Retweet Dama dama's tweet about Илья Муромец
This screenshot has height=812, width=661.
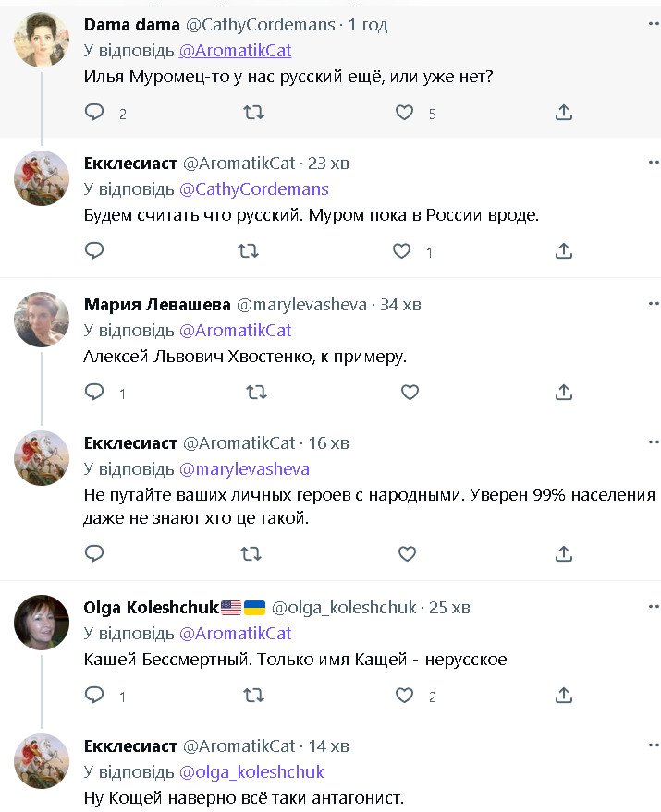click(x=251, y=113)
